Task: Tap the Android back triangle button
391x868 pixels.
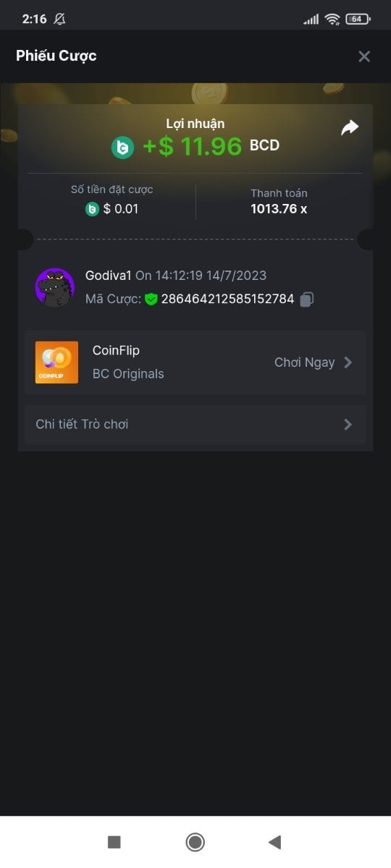Action: tap(274, 842)
